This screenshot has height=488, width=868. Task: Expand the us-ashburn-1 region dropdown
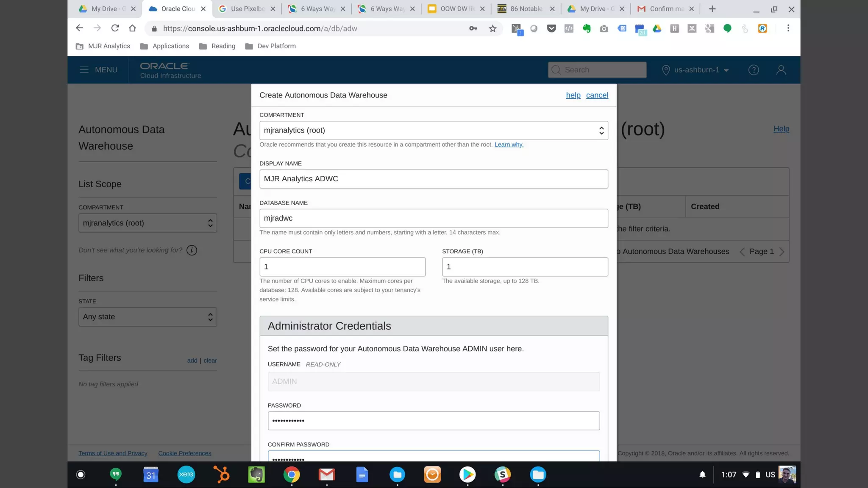pos(696,70)
